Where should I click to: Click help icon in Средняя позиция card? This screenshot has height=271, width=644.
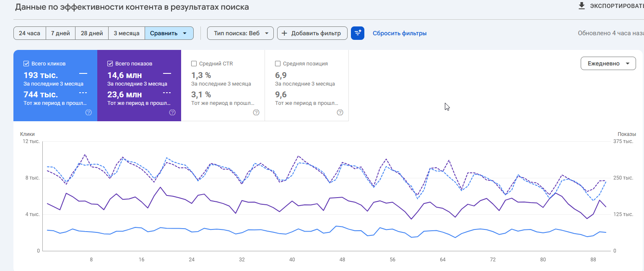tap(340, 112)
